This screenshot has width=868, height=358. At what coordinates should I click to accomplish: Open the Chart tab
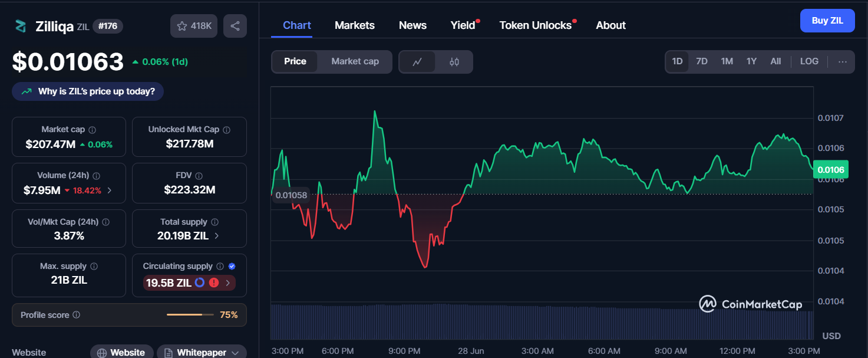click(297, 25)
